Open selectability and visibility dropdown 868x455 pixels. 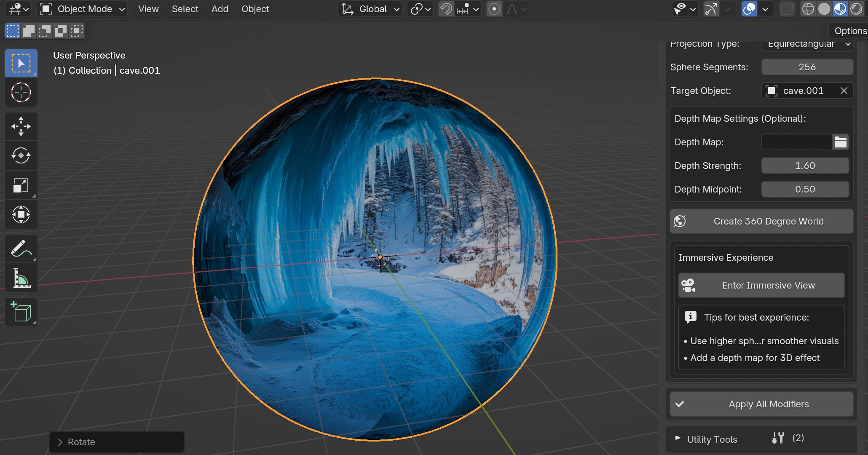point(685,9)
